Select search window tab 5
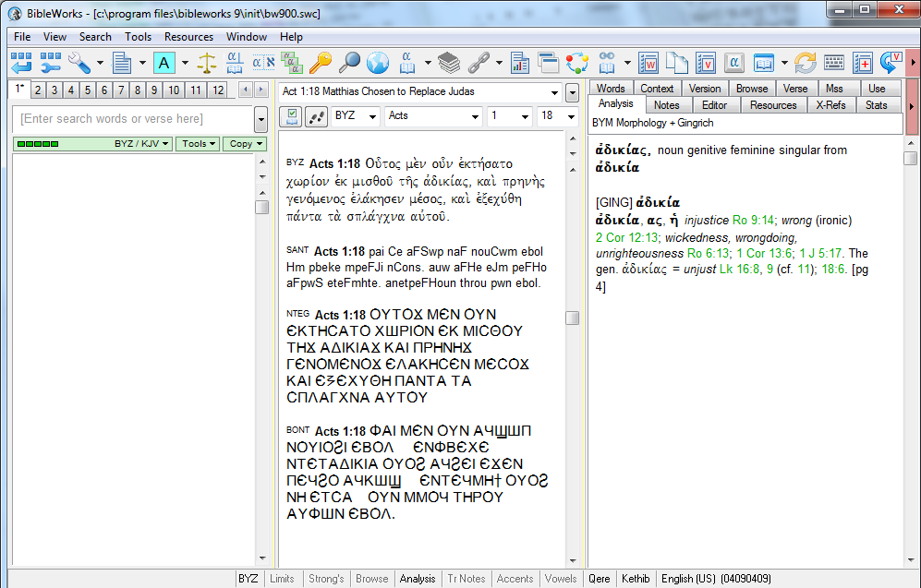Viewport: 921px width, 588px height. 88,90
